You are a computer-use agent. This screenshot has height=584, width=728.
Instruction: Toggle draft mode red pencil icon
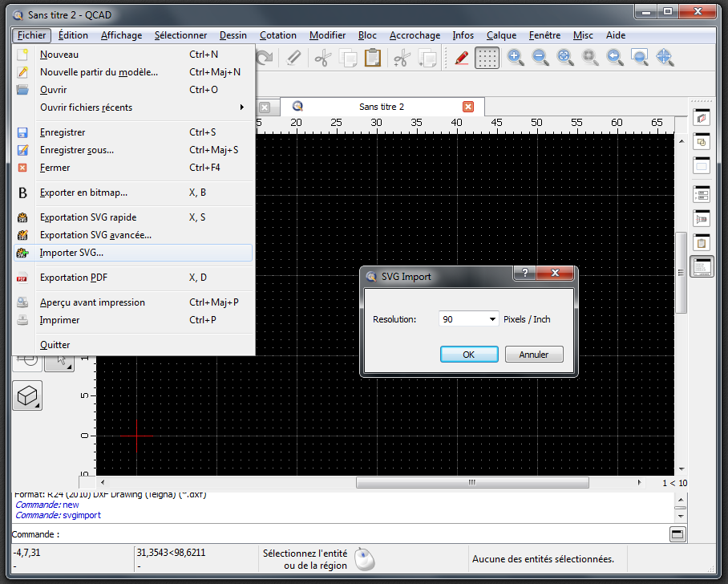tap(462, 58)
